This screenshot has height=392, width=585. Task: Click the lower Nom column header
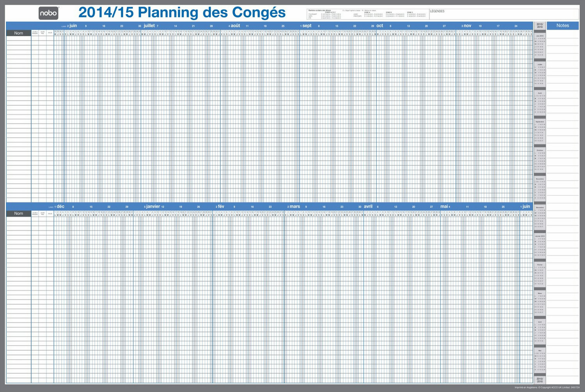point(19,214)
